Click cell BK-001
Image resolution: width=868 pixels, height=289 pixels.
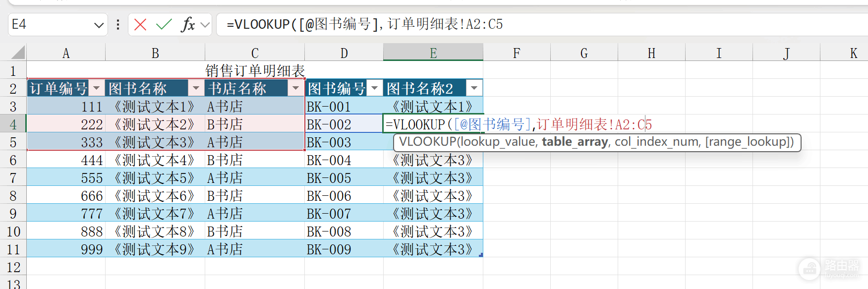[x=344, y=106]
